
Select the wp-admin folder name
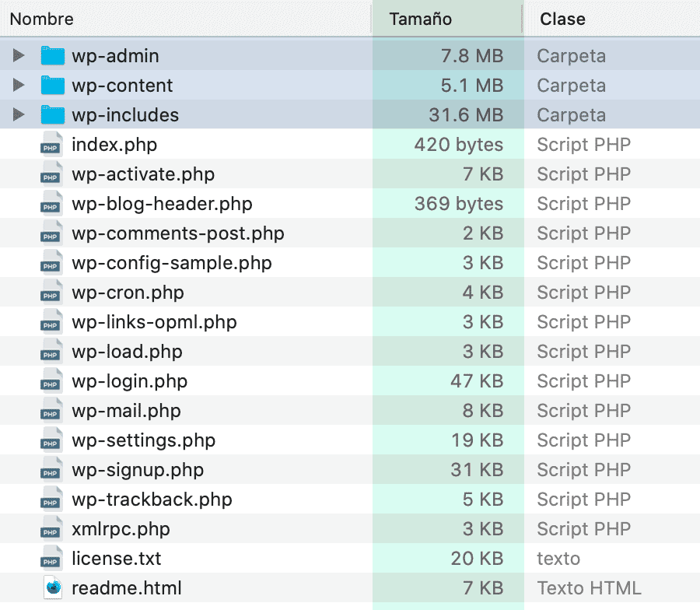(x=115, y=56)
